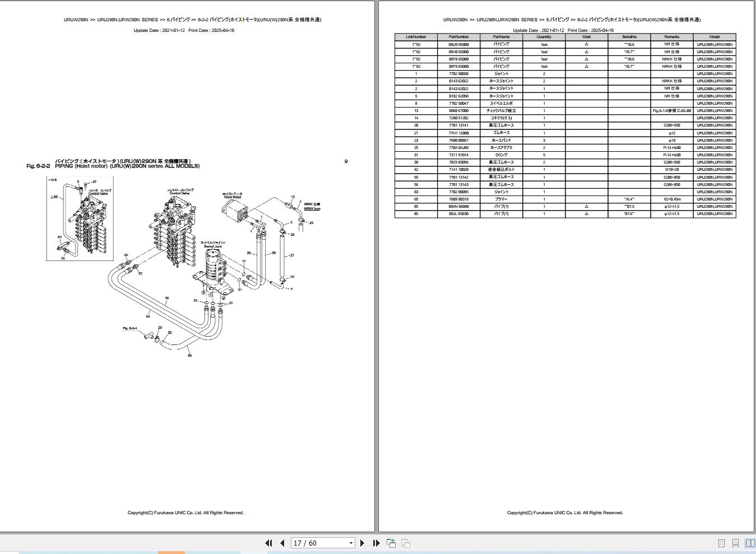756x554 pixels.
Task: Click the page number field showing 17 / 60
Action: pyautogui.click(x=319, y=543)
